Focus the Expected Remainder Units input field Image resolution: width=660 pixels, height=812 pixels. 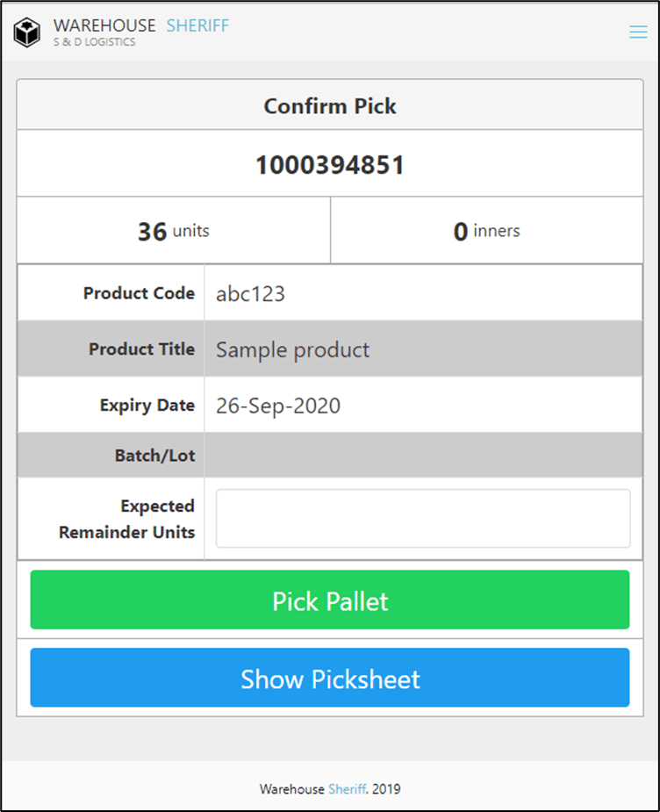(423, 519)
